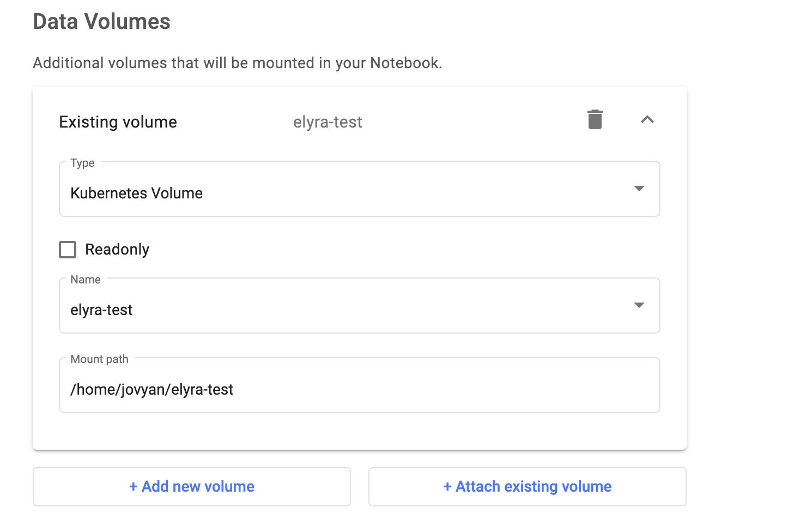Click the collapse chevron for the volume card
788x532 pixels.
(x=647, y=119)
